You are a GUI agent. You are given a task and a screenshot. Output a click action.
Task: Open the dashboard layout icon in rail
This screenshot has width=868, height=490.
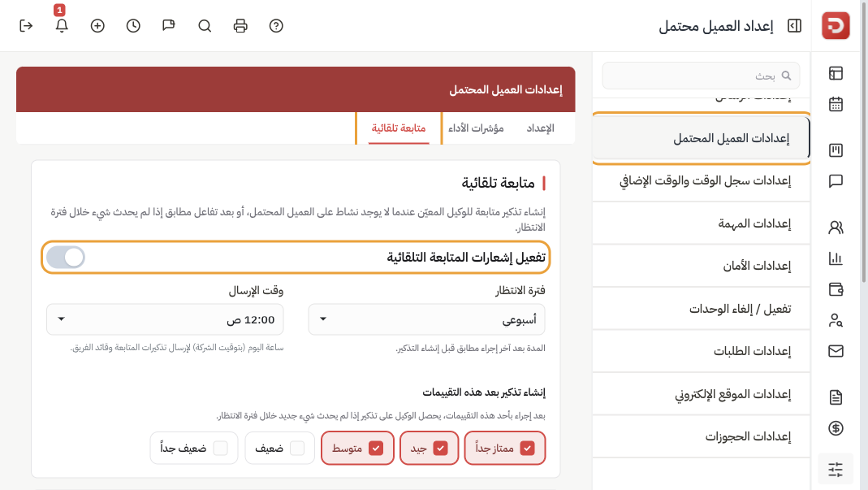click(x=836, y=73)
